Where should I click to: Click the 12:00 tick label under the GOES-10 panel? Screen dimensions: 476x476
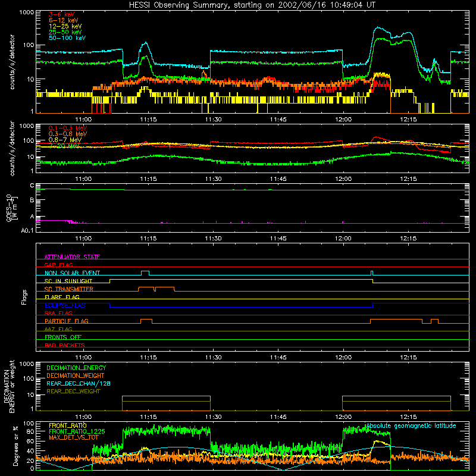tap(343, 239)
